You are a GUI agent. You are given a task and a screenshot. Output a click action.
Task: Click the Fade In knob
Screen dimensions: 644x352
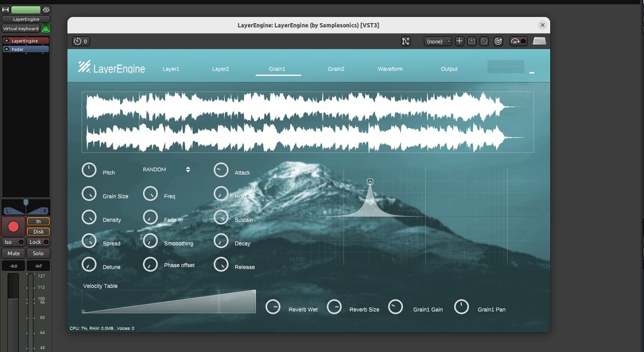150,218
